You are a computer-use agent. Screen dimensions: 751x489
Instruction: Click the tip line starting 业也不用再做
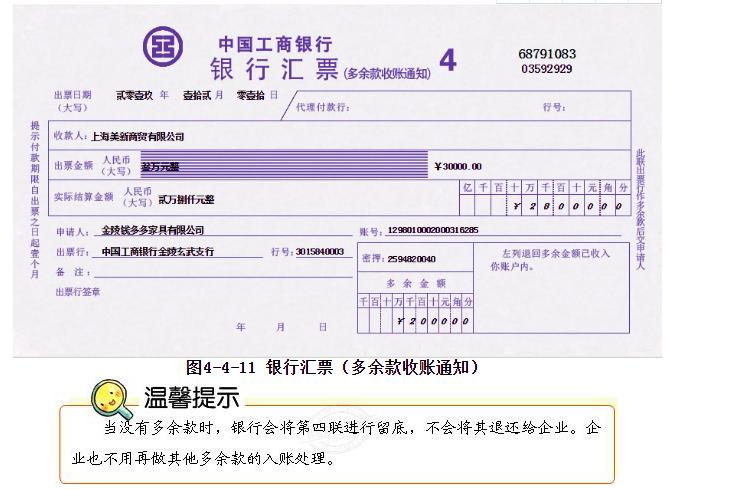pos(204,459)
